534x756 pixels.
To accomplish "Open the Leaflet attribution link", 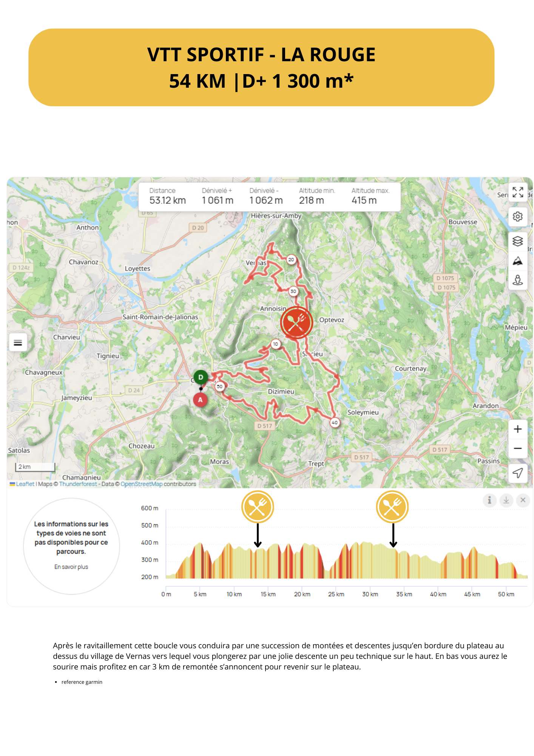I will pyautogui.click(x=25, y=484).
